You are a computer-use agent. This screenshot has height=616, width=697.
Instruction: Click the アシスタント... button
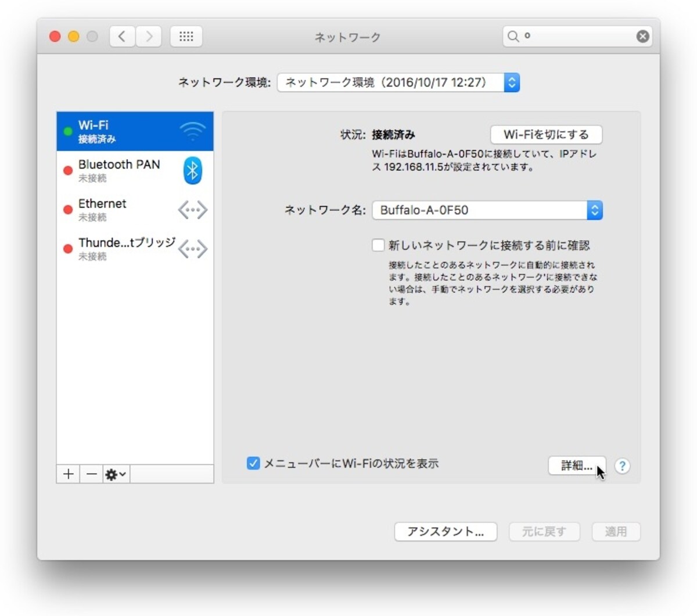(445, 532)
